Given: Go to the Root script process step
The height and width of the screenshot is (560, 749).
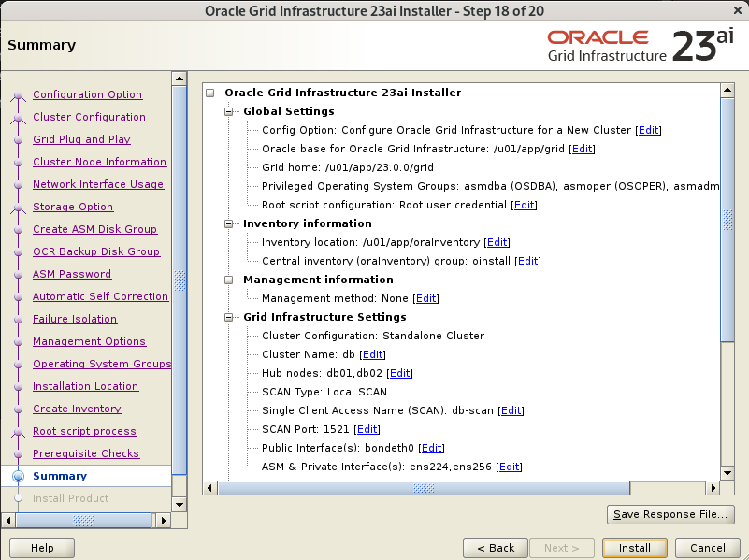Looking at the screenshot, I should (84, 431).
